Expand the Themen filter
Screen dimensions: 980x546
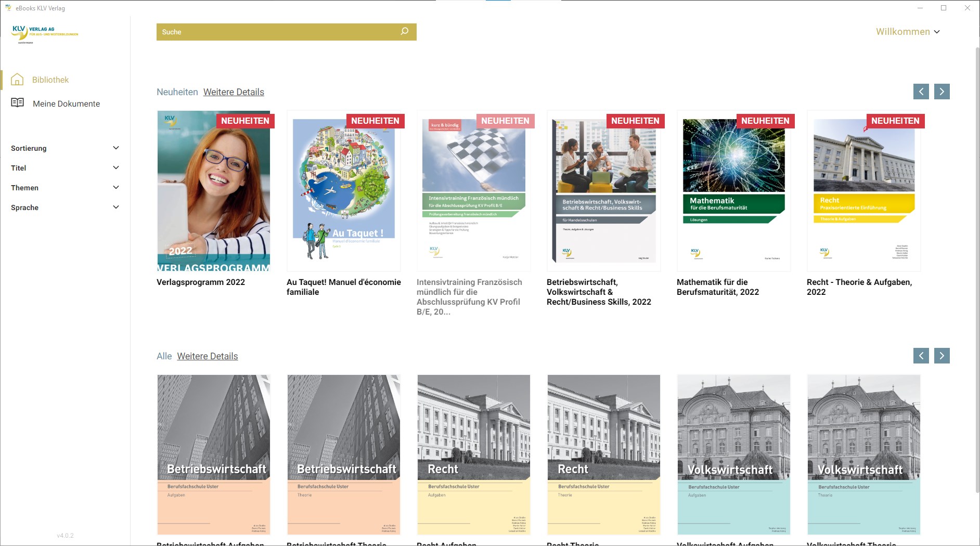tap(65, 188)
